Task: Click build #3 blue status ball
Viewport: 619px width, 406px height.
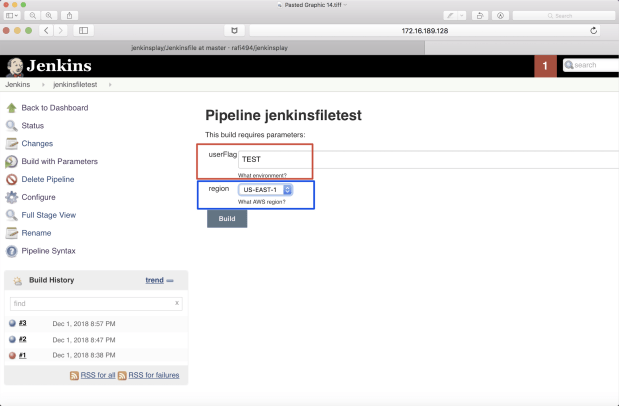Action: pyautogui.click(x=12, y=323)
